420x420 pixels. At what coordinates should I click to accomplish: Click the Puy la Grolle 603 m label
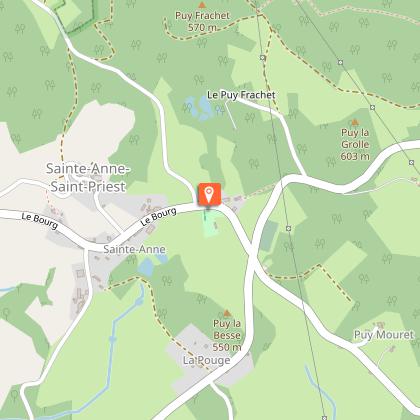pos(355,144)
